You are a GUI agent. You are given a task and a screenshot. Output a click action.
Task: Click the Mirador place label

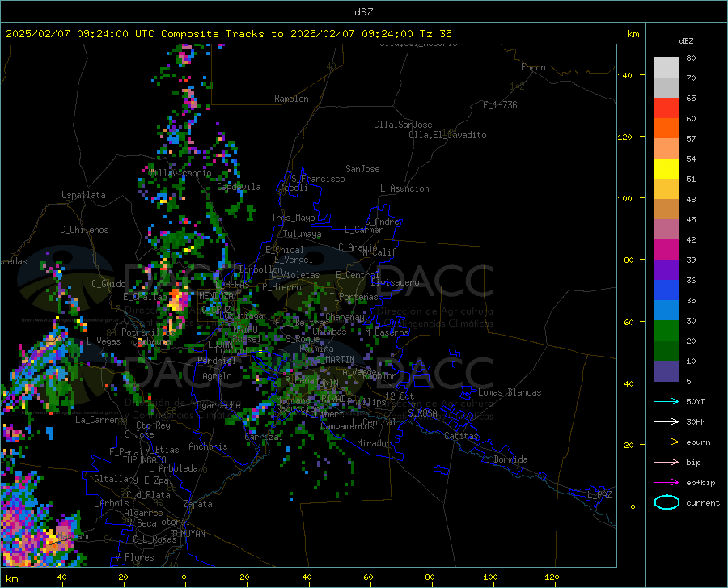click(373, 443)
